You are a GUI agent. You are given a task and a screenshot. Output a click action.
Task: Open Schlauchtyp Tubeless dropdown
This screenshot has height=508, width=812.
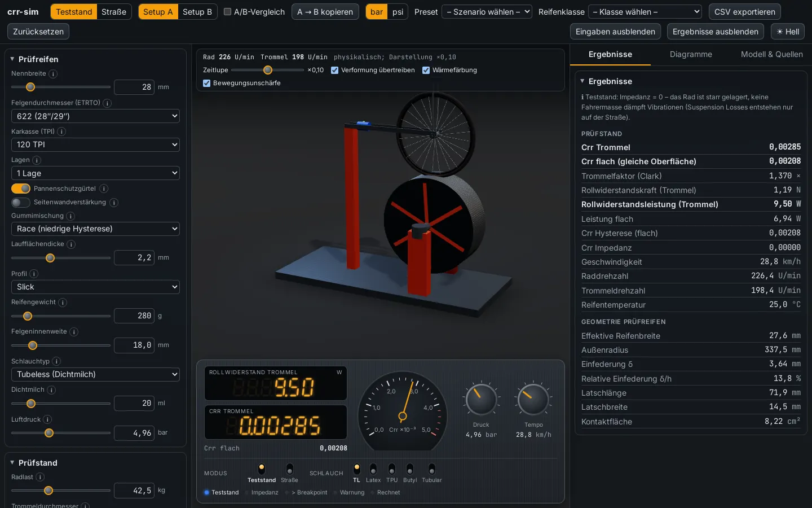tap(95, 374)
